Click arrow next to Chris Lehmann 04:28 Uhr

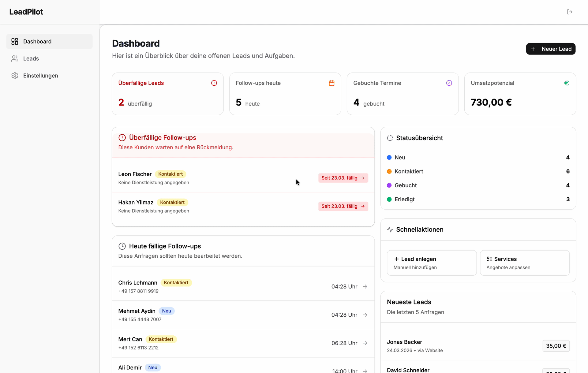(365, 286)
